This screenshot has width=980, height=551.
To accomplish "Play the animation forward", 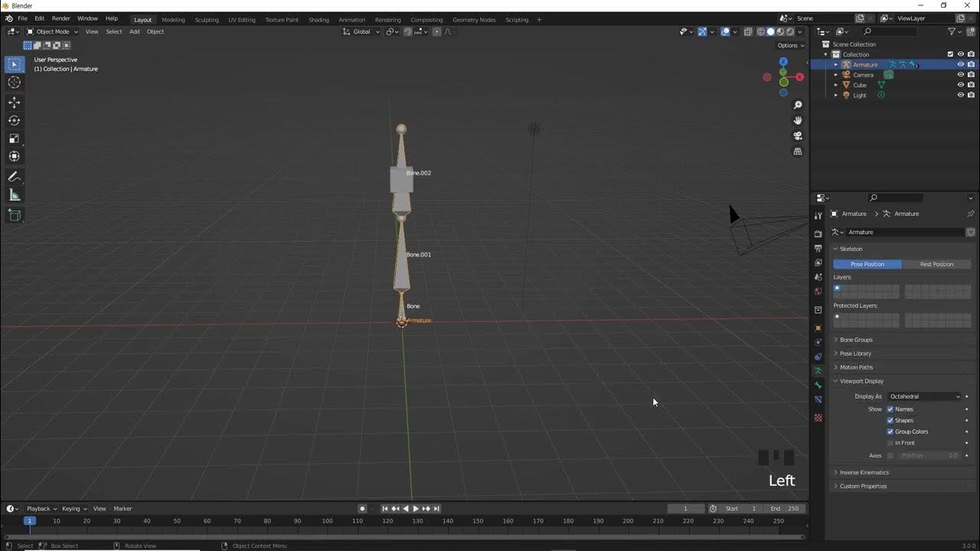I will (x=416, y=509).
